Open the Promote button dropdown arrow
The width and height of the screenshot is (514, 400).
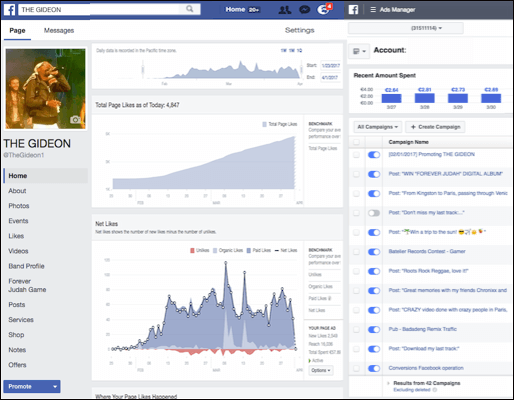[x=55, y=387]
